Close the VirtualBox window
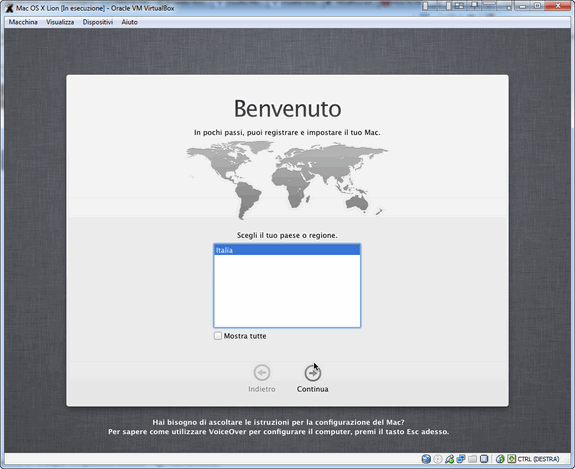The height and width of the screenshot is (469, 575). tap(558, 6)
